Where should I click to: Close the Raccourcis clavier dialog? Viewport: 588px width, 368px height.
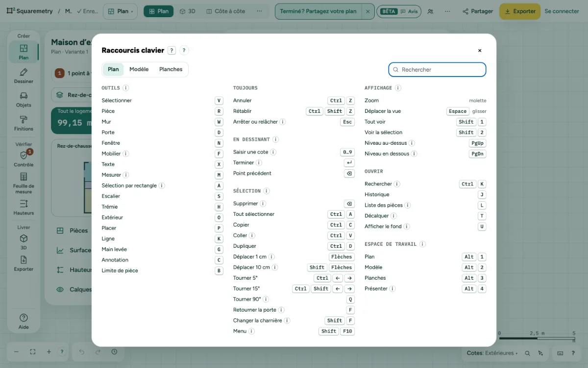[480, 51]
